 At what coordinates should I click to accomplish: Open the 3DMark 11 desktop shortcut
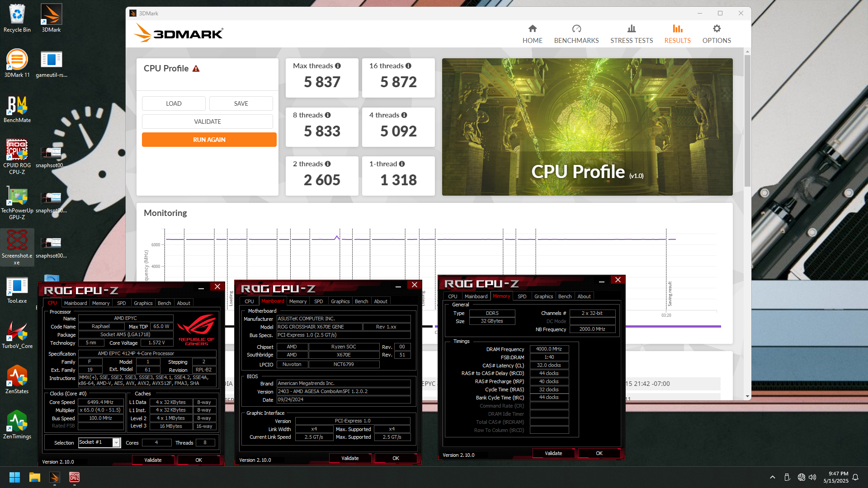(17, 63)
